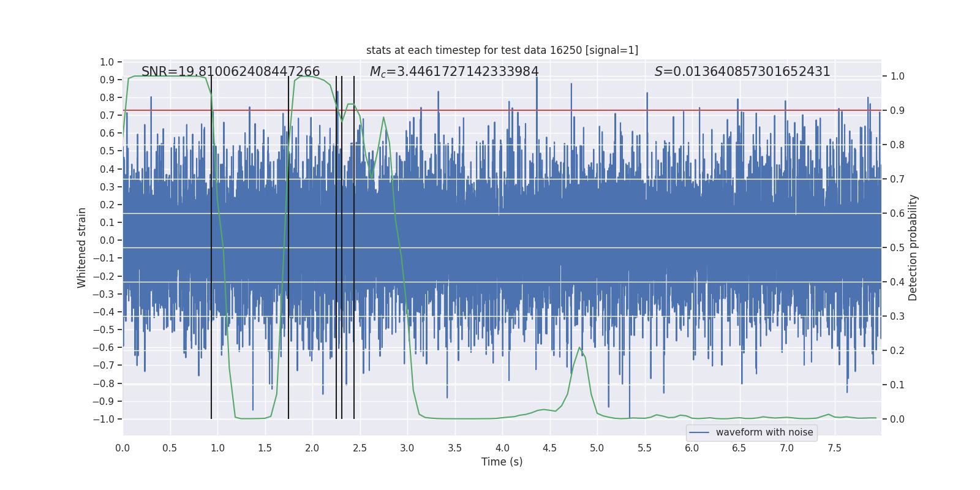This screenshot has width=980, height=490.
Task: Select the 5.5 tick label on the Time axis
Action: 644,448
